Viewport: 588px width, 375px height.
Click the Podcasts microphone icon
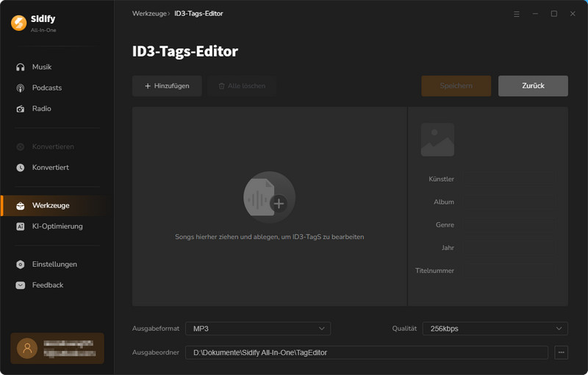(x=21, y=88)
